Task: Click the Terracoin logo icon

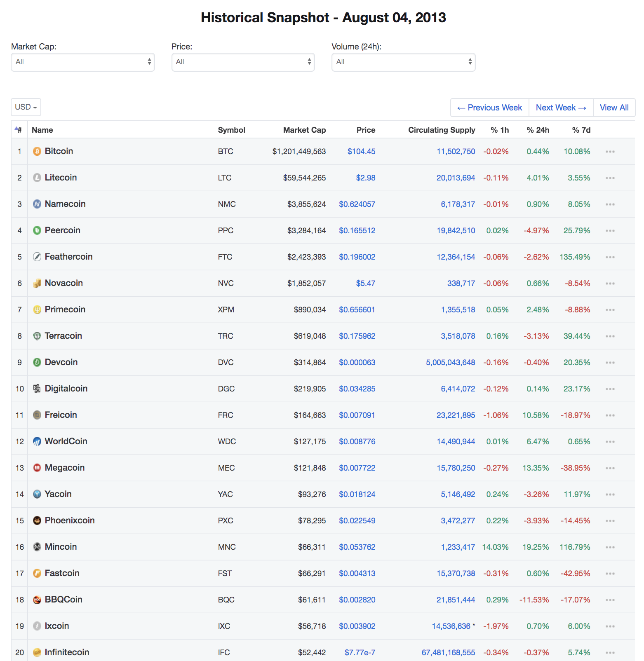Action: pos(37,336)
